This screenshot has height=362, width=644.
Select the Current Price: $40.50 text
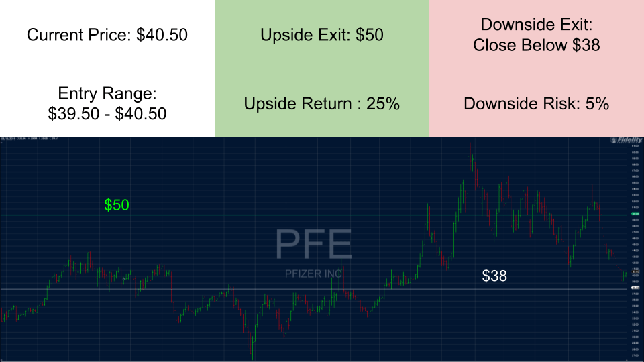[107, 35]
